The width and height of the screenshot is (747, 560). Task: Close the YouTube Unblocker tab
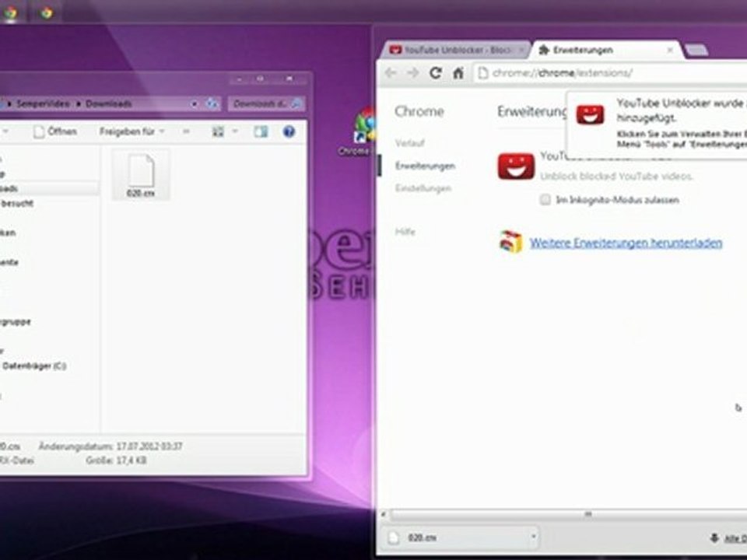521,50
